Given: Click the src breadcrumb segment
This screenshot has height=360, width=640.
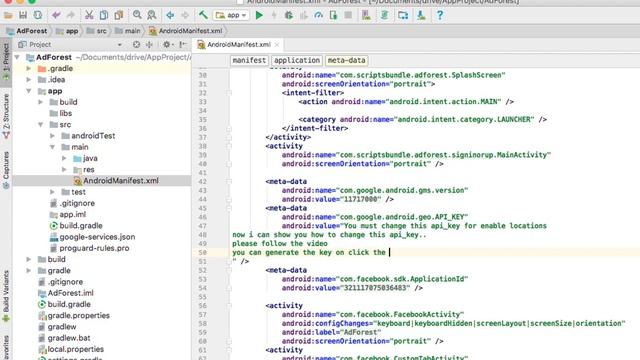Looking at the screenshot, I should 97,31.
